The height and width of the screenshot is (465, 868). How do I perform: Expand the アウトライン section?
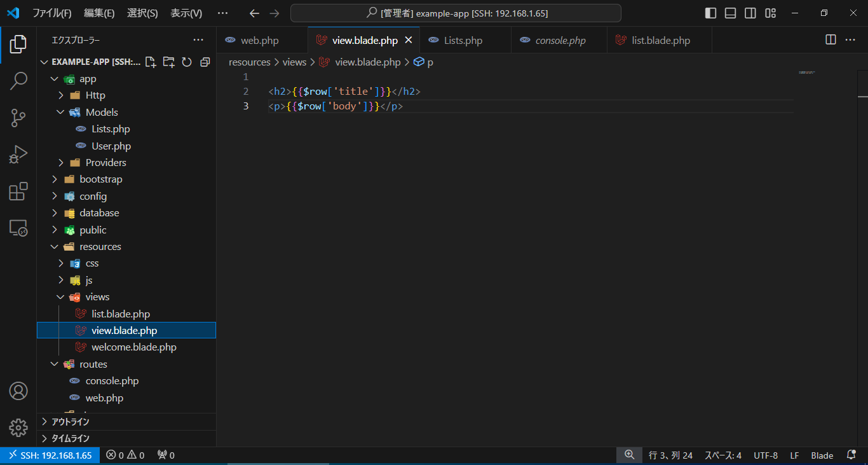coord(126,422)
